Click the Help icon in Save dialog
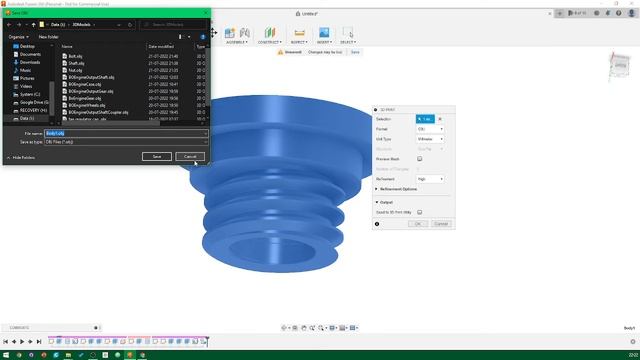This screenshot has height=360, width=640. click(x=203, y=37)
